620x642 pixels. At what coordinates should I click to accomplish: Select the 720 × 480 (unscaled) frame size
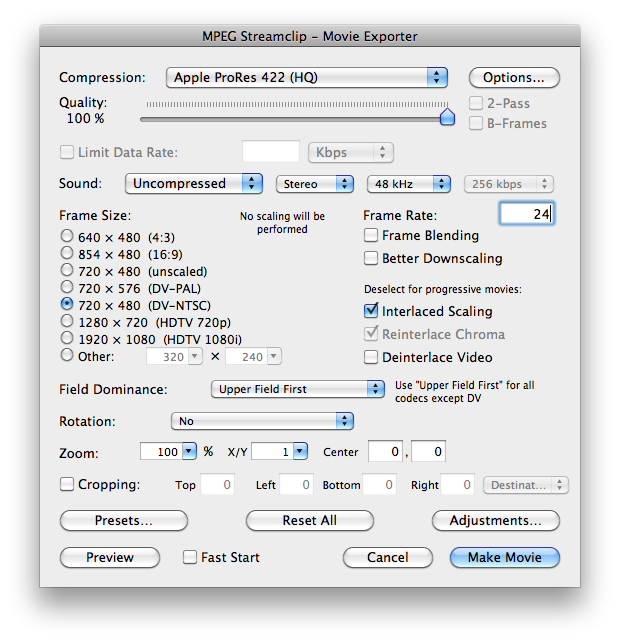(67, 270)
